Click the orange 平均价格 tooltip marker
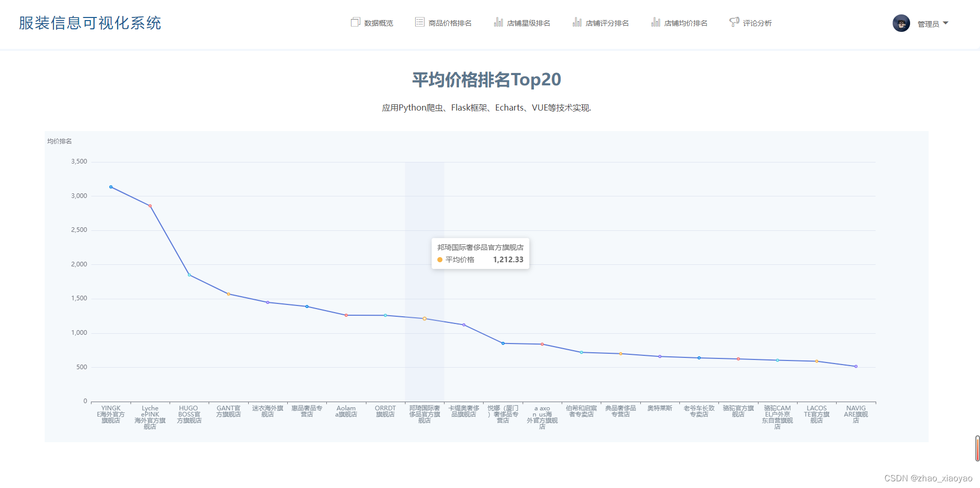 (440, 260)
